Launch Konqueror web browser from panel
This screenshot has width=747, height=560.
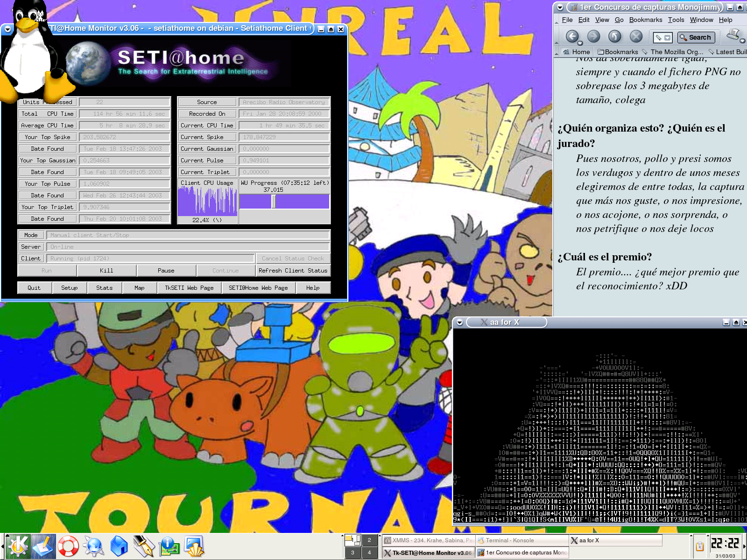click(x=93, y=546)
